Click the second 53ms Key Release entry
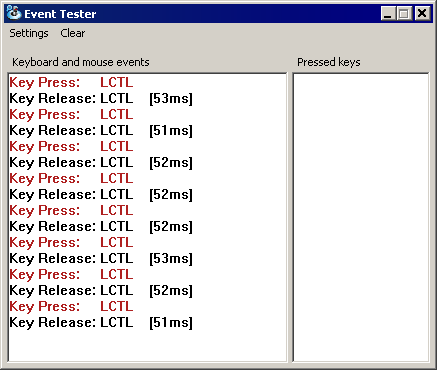This screenshot has height=370, width=437. (101, 258)
